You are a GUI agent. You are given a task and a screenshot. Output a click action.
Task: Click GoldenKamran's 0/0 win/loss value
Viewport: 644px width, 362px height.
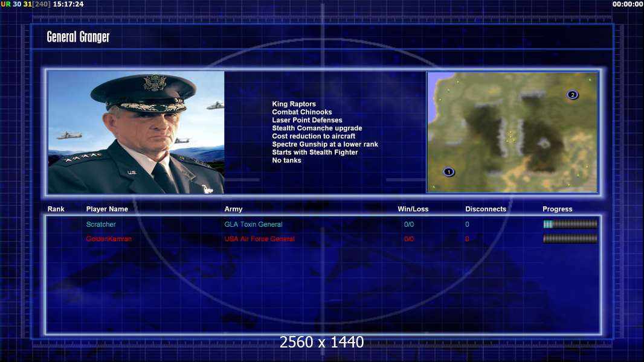(x=409, y=239)
